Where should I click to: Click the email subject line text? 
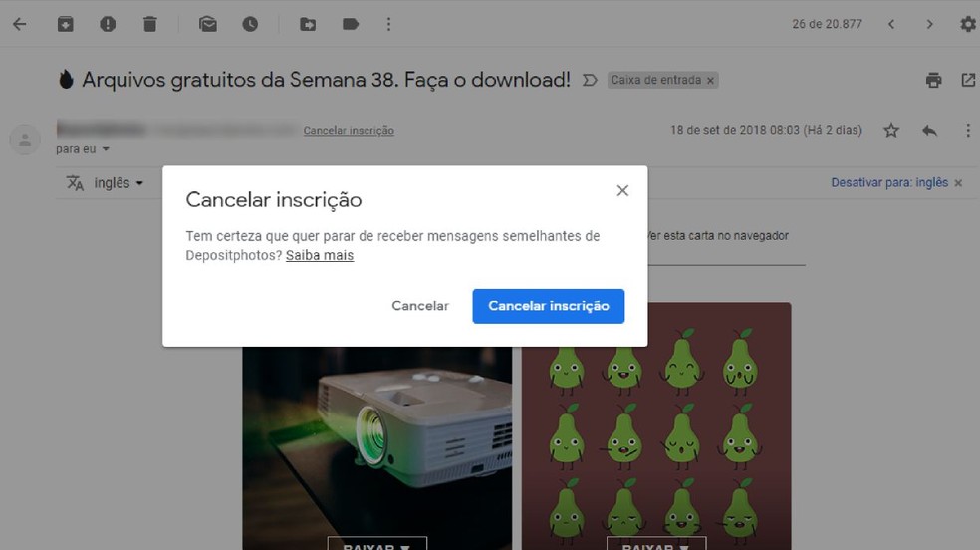coord(327,80)
